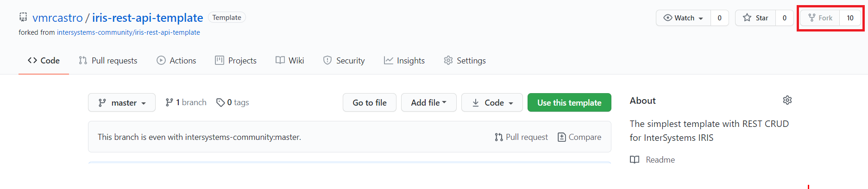The image size is (868, 189).
Task: Open the Add file dropdown
Action: pyautogui.click(x=428, y=103)
